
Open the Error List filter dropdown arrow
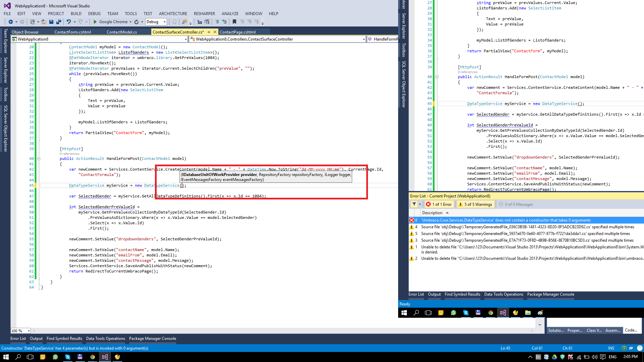(x=420, y=204)
